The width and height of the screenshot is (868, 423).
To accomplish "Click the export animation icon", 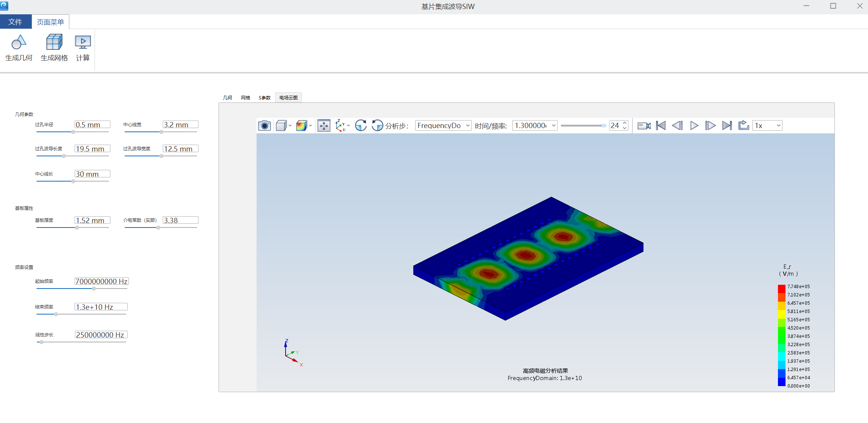I will click(744, 125).
